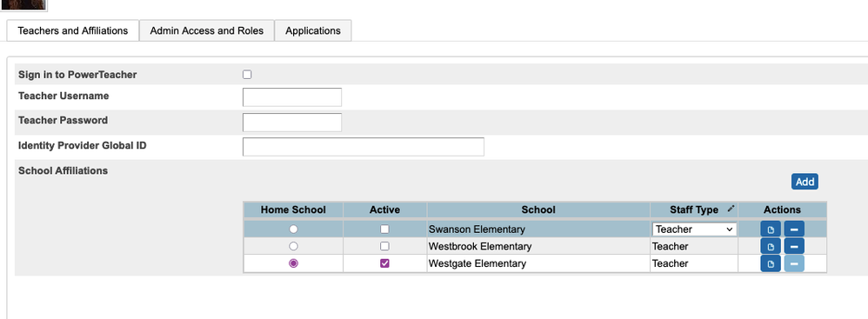Remove the Westbrook Elementary affiliation
The image size is (868, 319).
[x=794, y=246]
